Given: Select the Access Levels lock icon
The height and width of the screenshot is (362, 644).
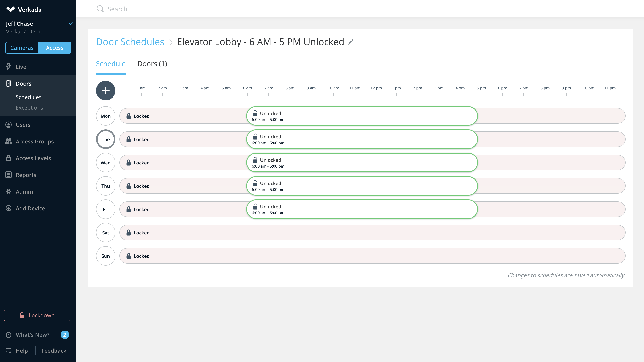Looking at the screenshot, I should (x=9, y=158).
